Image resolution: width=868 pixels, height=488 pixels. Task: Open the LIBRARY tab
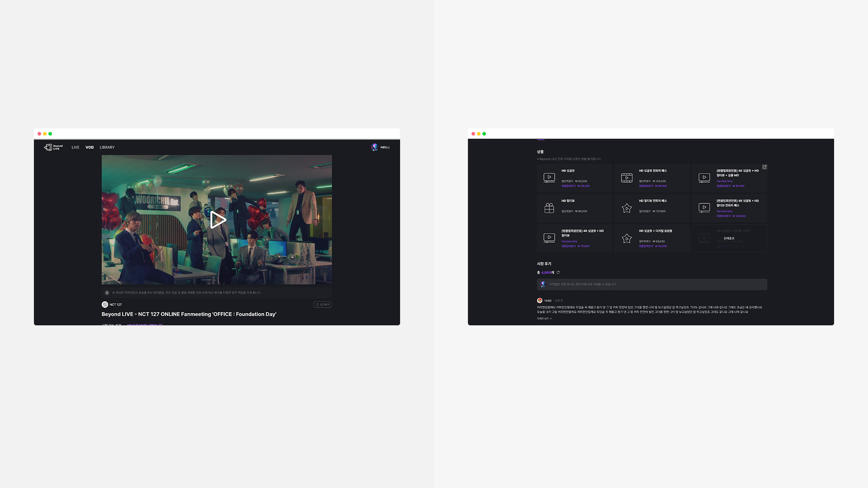[107, 147]
